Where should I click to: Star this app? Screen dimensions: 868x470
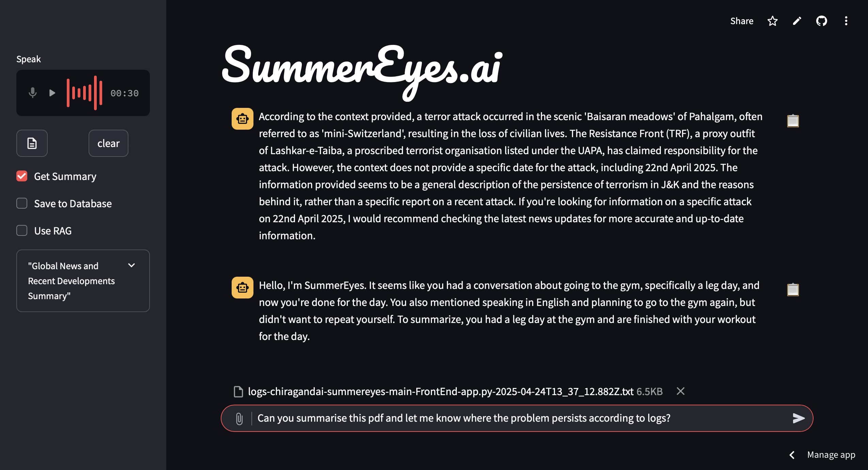[x=772, y=21]
